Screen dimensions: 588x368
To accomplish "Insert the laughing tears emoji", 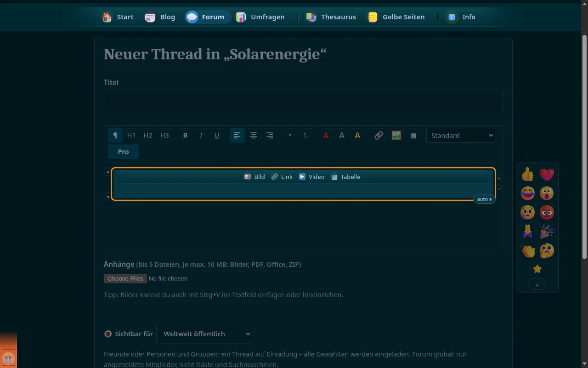I will pyautogui.click(x=527, y=193).
